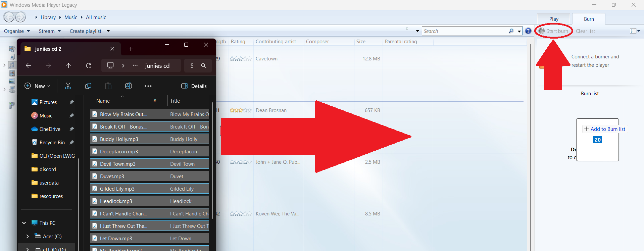Go up one folder level in File Explorer
The image size is (644, 251).
pyautogui.click(x=68, y=65)
